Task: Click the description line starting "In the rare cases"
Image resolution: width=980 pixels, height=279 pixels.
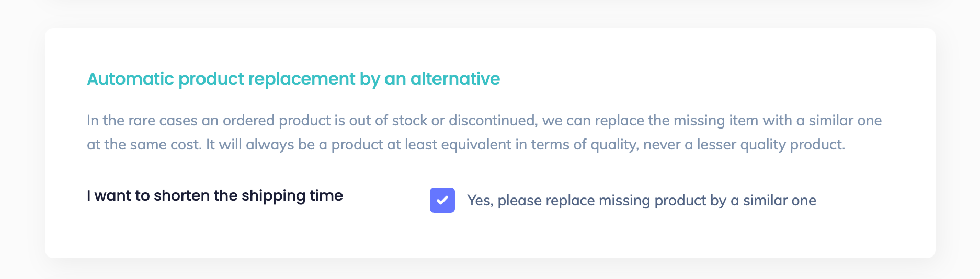Action: click(x=484, y=121)
